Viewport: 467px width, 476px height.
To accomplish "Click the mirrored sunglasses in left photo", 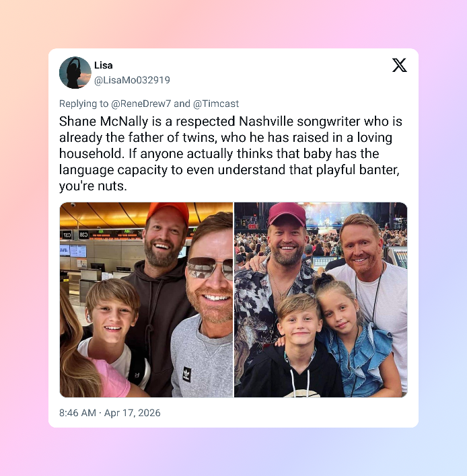I will click(210, 268).
